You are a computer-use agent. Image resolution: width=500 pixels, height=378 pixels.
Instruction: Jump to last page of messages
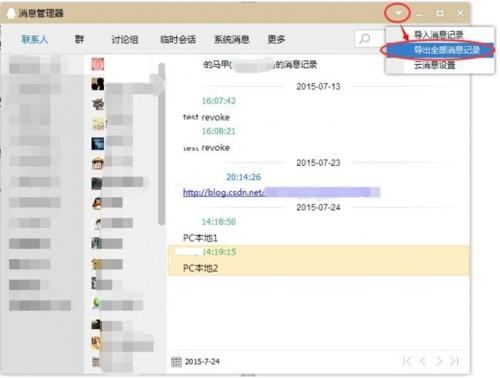[454, 361]
